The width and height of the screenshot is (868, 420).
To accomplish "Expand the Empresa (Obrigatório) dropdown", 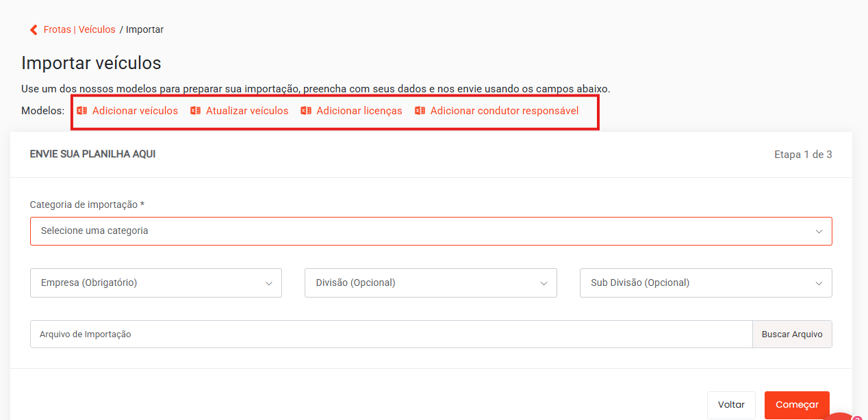I will [x=156, y=283].
